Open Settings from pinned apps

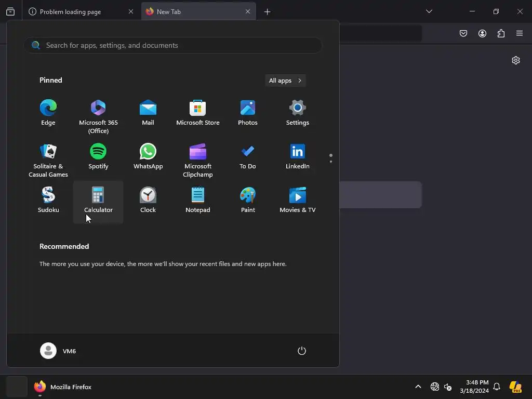[x=298, y=113]
